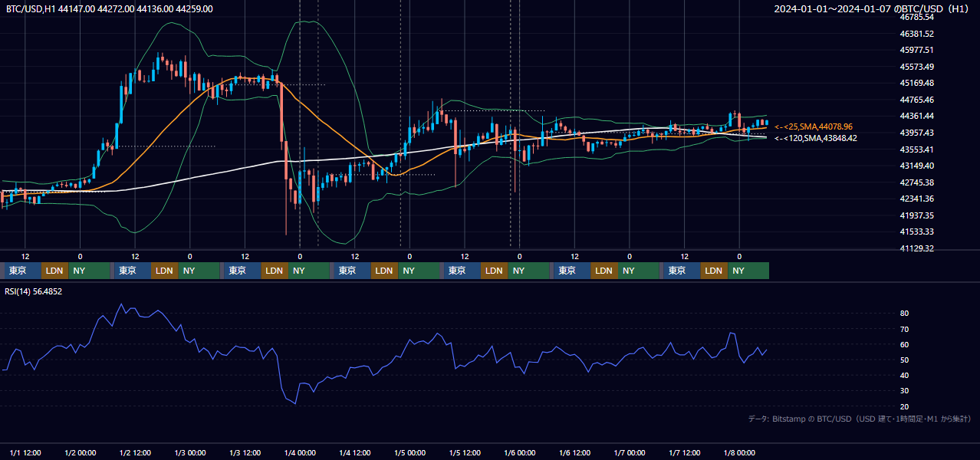Click the 1/3 12:00 time label

coord(245,452)
